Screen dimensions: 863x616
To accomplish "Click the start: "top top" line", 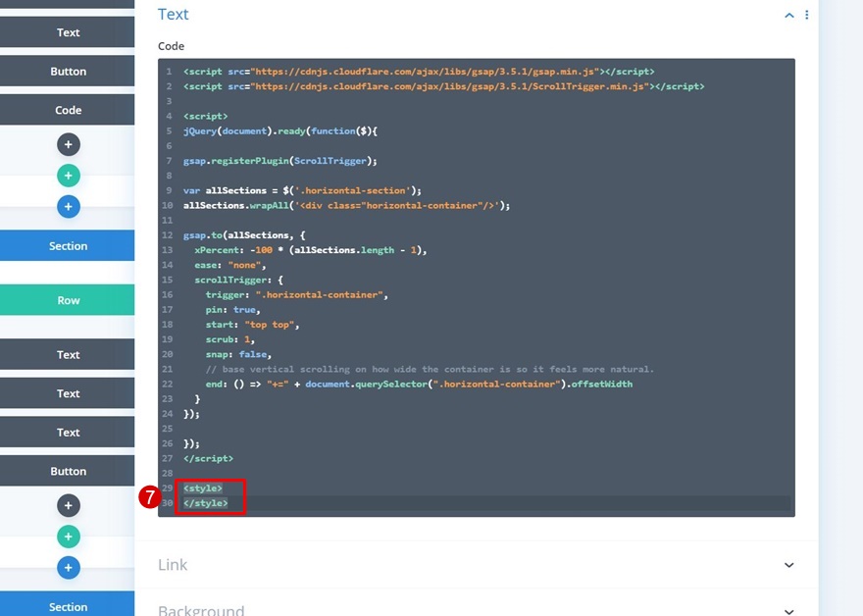I will coord(252,325).
